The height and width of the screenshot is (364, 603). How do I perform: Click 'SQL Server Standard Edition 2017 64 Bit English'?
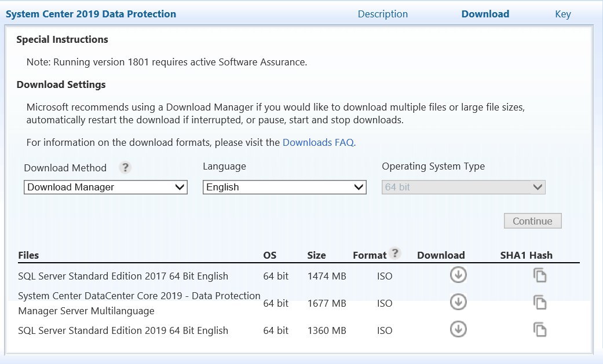pyautogui.click(x=123, y=277)
